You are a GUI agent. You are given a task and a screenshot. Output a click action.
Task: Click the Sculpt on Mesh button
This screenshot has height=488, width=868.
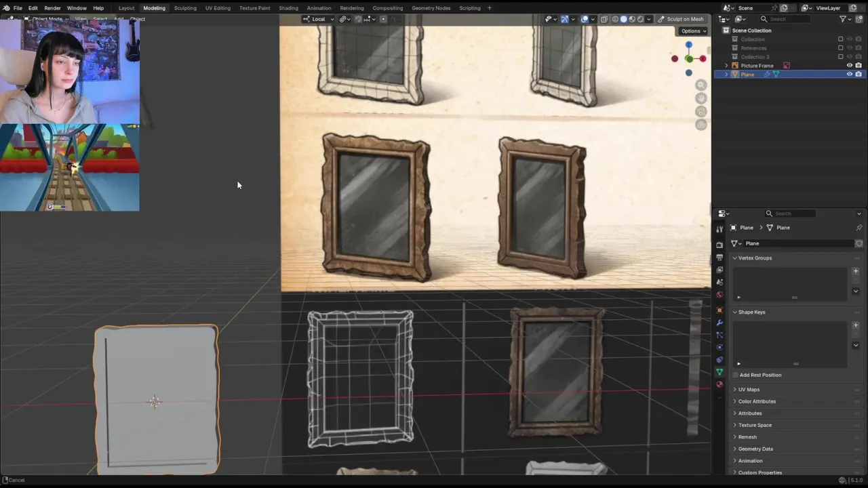pyautogui.click(x=682, y=19)
